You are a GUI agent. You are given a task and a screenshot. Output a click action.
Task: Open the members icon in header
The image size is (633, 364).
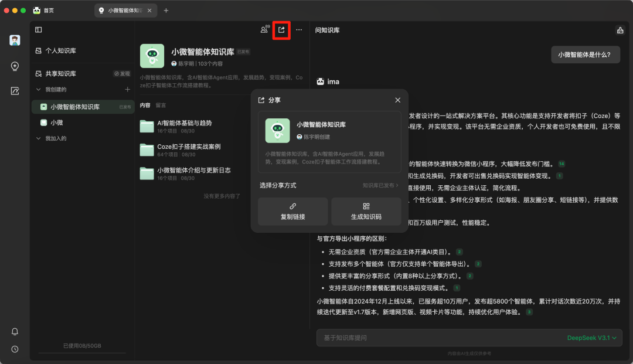click(x=264, y=30)
